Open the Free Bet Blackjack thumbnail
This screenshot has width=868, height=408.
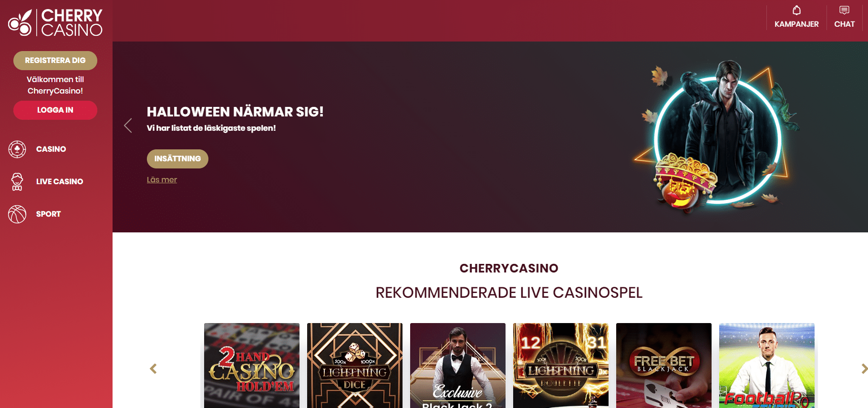point(664,366)
